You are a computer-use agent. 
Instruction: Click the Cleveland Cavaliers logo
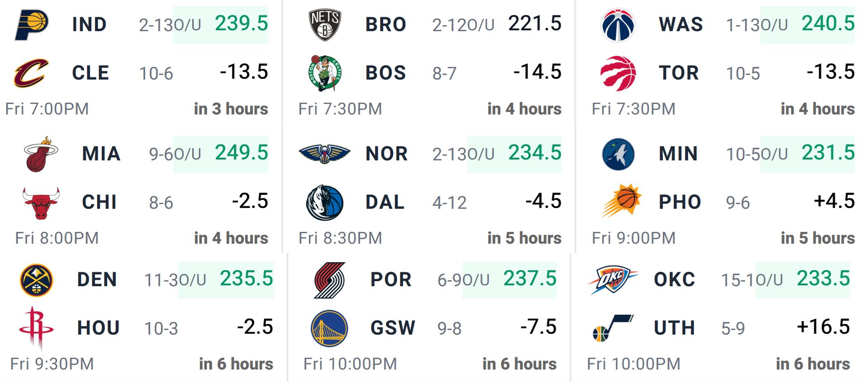[31, 73]
